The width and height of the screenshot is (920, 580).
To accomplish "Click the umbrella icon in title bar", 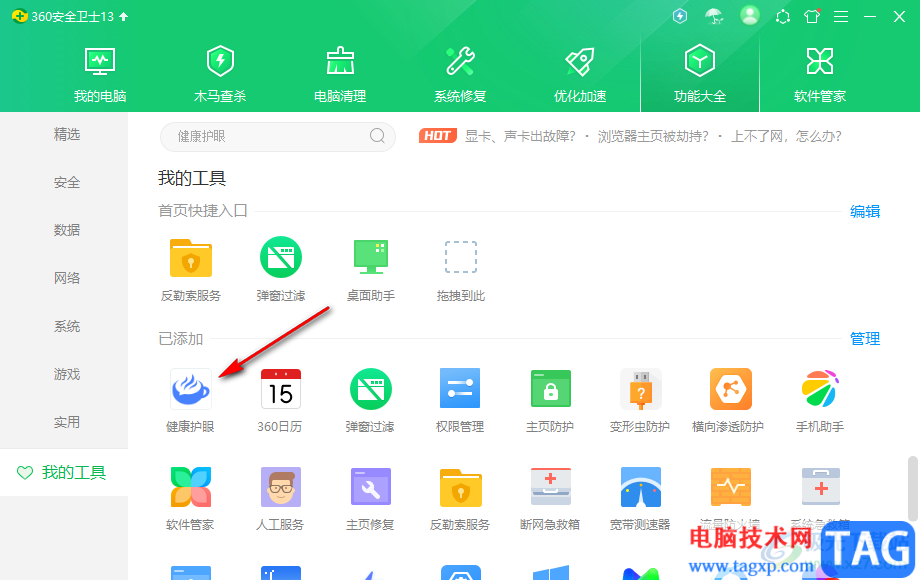I will click(x=714, y=16).
